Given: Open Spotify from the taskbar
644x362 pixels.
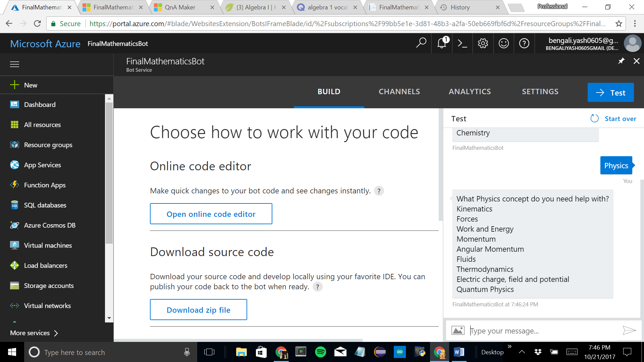Looking at the screenshot, I should pyautogui.click(x=321, y=352).
